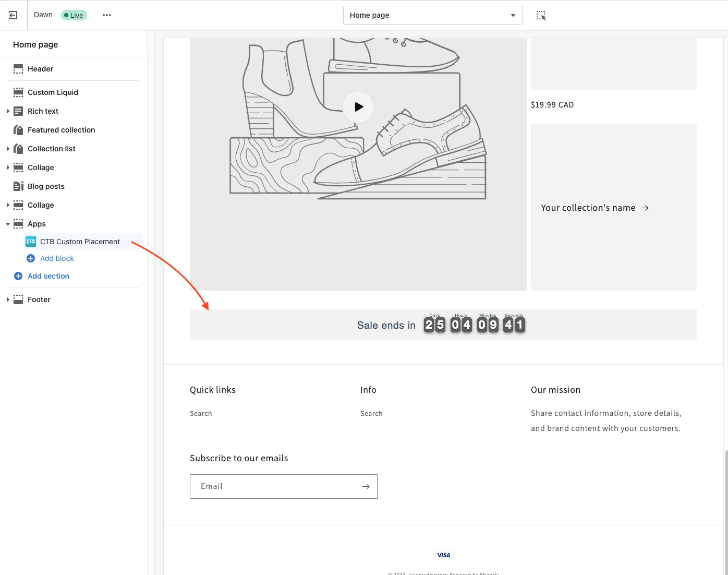Click the Header section icon
Screen dimensions: 728x575
[x=18, y=69]
